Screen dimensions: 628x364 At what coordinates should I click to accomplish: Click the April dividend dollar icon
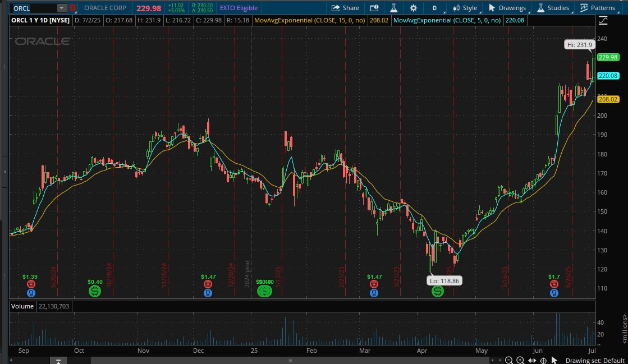(x=437, y=291)
